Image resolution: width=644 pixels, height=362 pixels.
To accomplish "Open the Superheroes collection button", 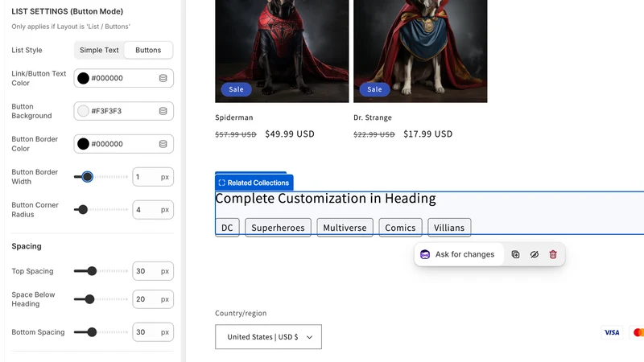I will 278,228.
